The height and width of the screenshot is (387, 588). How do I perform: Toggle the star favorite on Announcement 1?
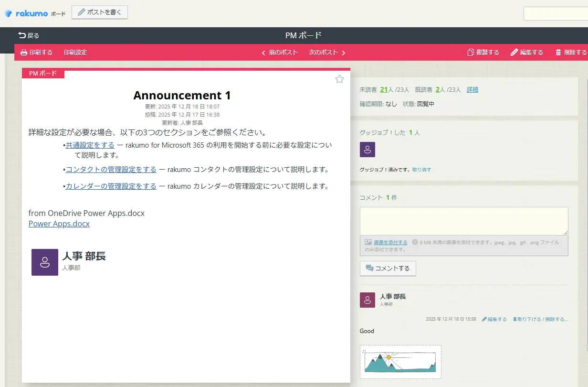(x=339, y=79)
